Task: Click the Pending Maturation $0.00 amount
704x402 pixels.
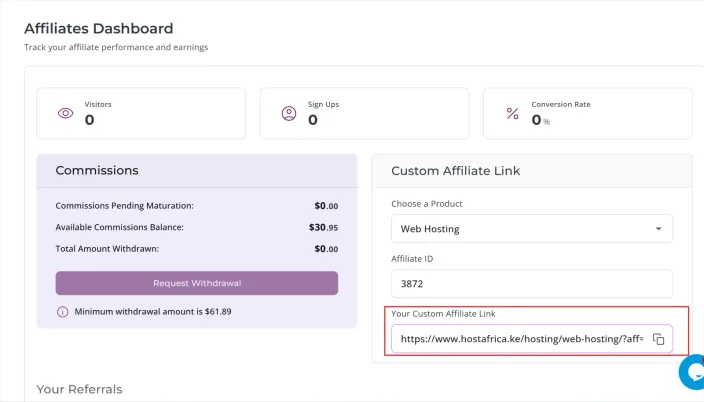Action: click(326, 206)
